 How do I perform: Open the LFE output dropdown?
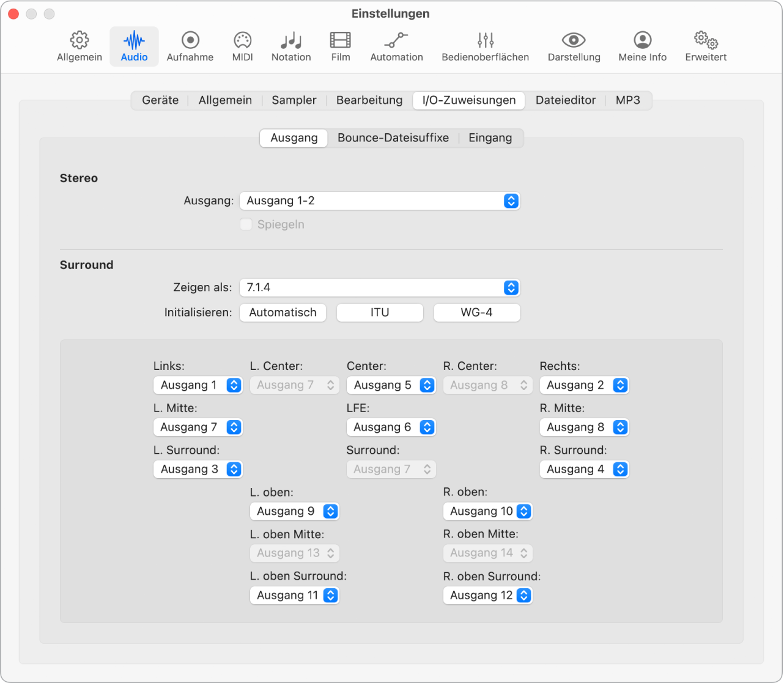click(x=391, y=427)
